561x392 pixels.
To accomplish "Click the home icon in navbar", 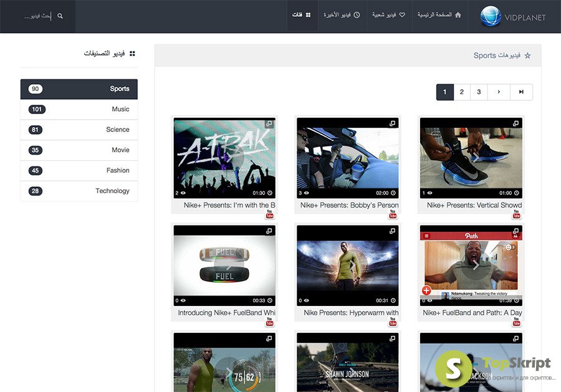I will pos(458,15).
